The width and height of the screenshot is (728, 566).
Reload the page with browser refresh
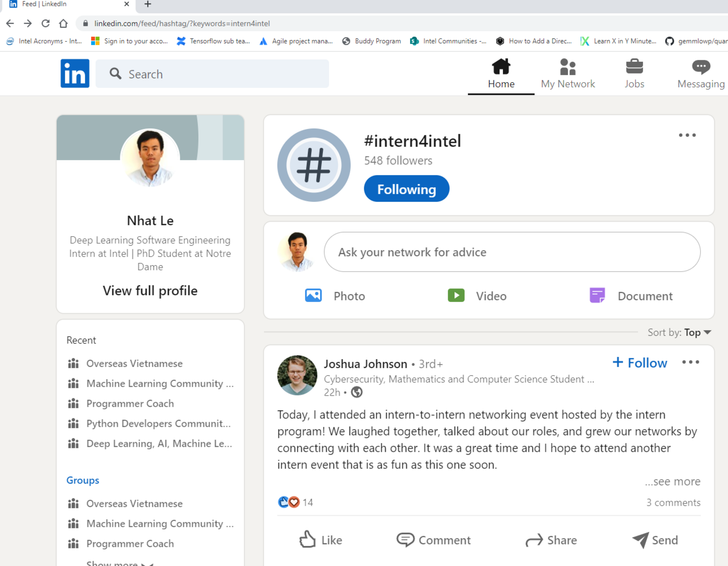(45, 23)
